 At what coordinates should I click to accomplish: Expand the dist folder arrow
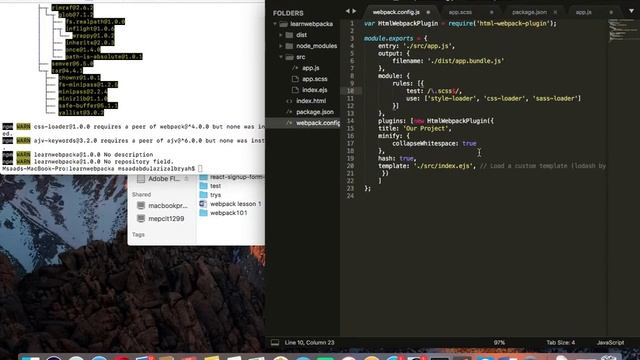click(281, 35)
